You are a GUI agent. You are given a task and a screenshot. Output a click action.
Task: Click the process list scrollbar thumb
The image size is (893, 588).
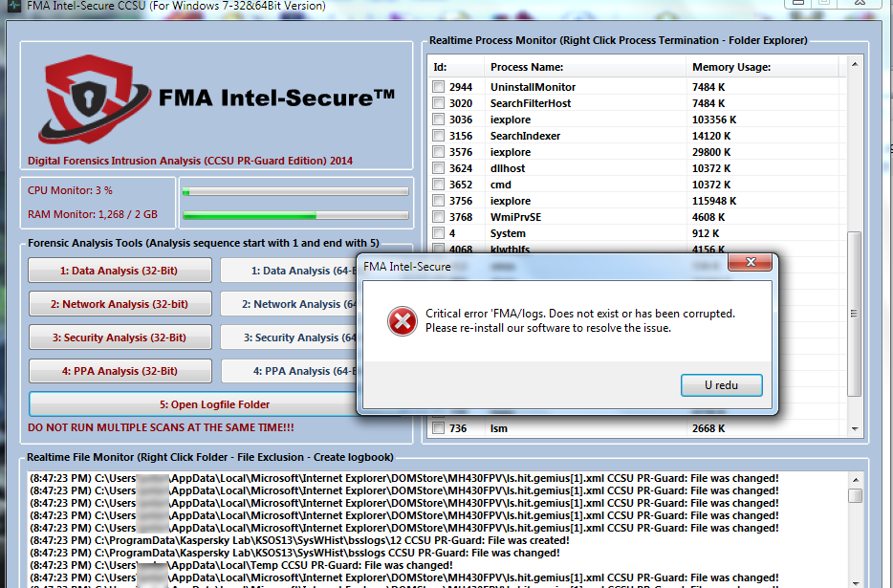click(x=854, y=314)
